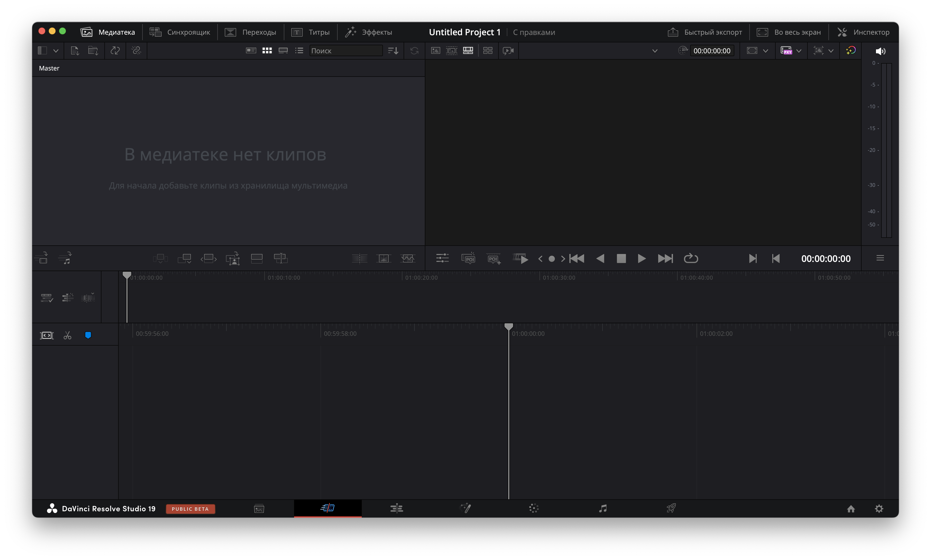Click the Поиск search field
Screen dimensions: 931x560
(x=345, y=50)
